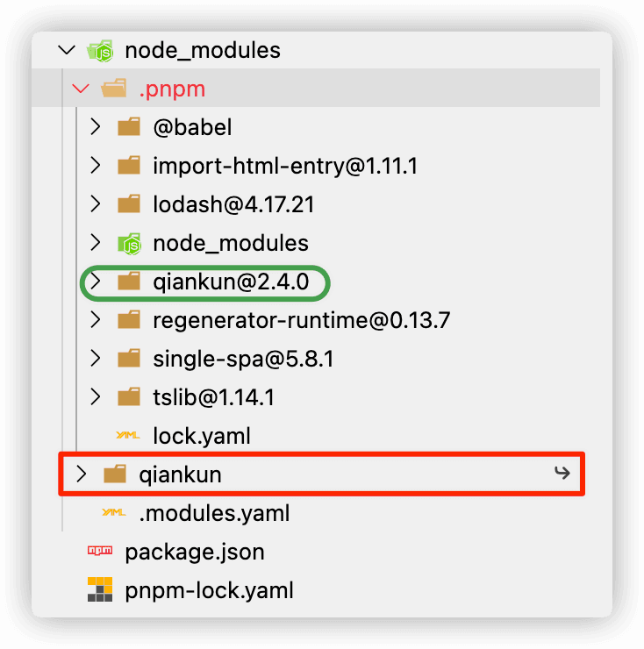Collapse the .pnpm folder chevron

pyautogui.click(x=81, y=89)
